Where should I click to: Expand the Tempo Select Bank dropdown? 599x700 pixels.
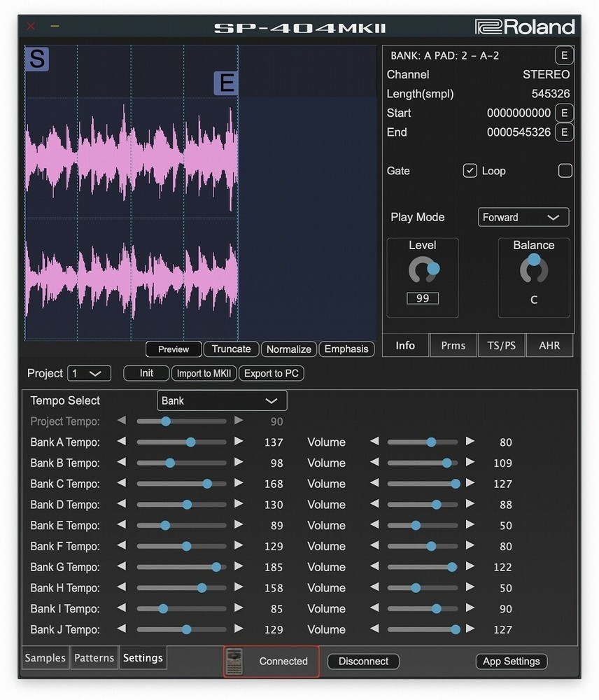(x=221, y=401)
